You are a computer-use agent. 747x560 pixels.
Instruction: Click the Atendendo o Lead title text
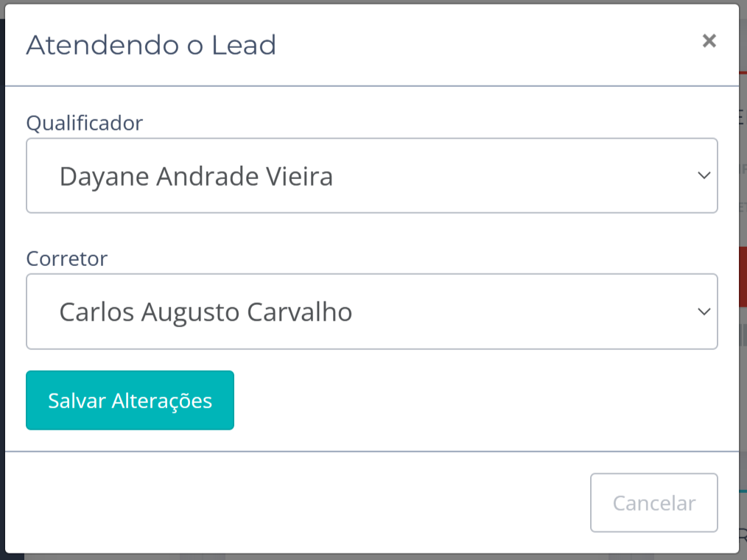151,46
